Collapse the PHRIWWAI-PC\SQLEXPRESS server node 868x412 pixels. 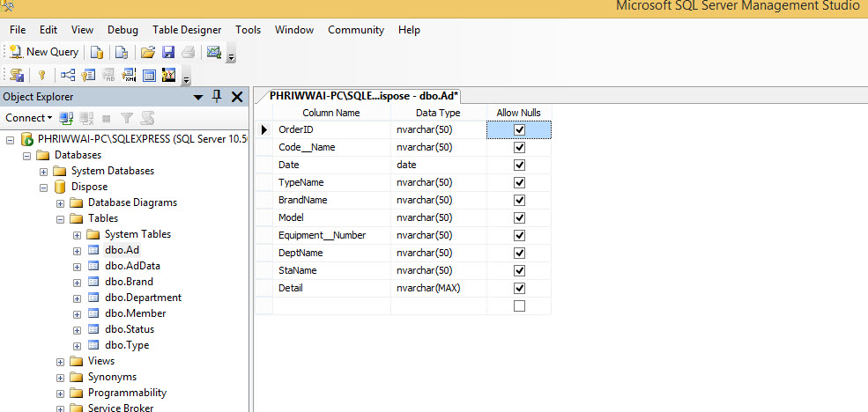10,139
